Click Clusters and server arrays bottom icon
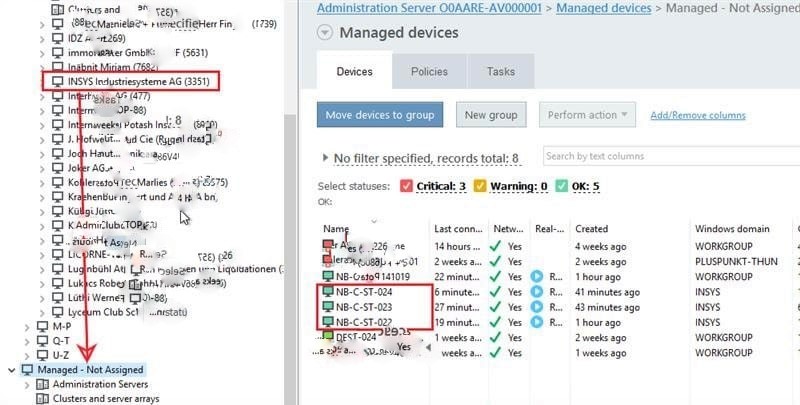 (x=43, y=398)
